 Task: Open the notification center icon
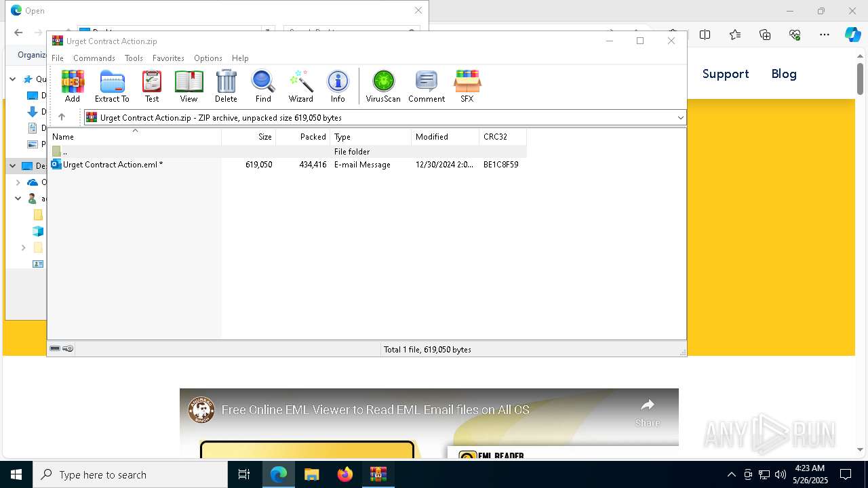click(846, 474)
